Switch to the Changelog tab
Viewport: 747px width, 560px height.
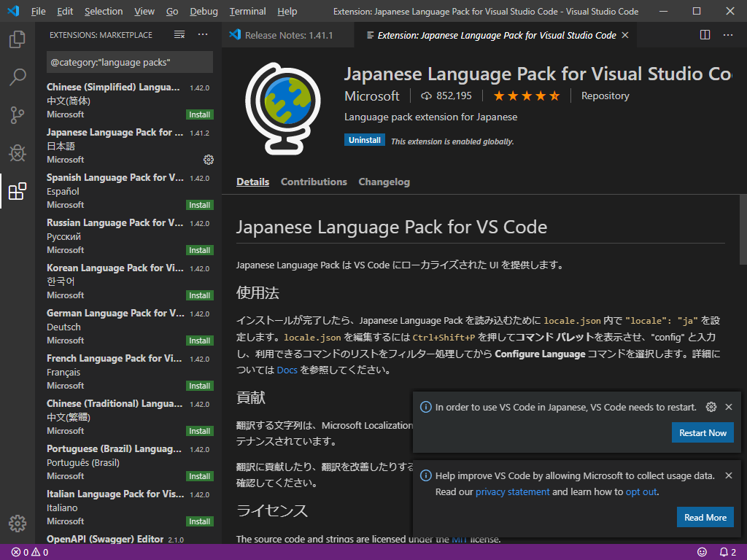tap(384, 182)
